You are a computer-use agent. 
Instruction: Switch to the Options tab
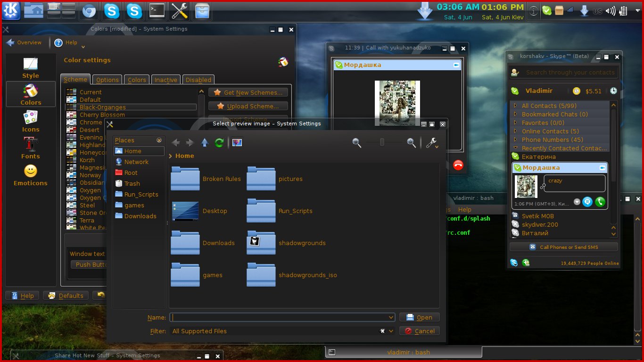pyautogui.click(x=107, y=80)
